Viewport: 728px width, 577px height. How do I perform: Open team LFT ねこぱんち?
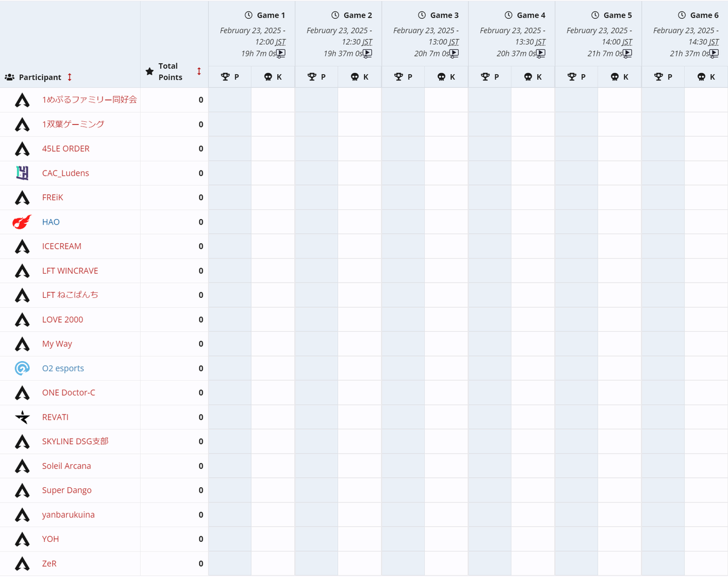70,295
